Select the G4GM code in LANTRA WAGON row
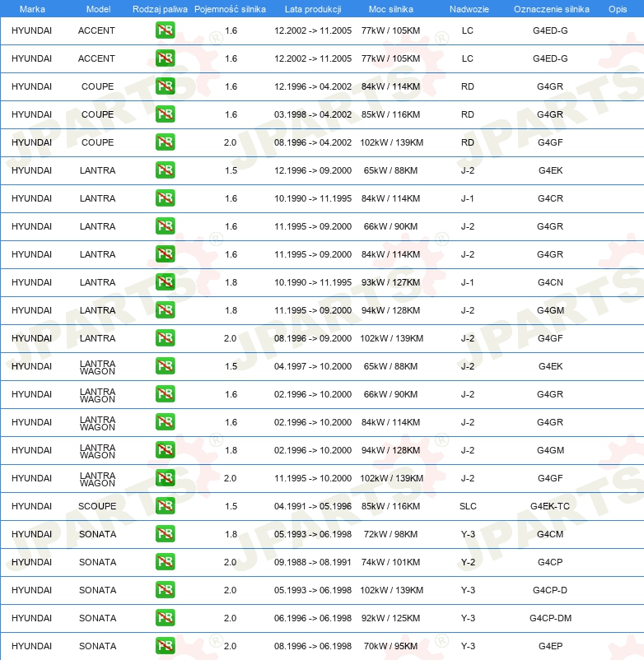The image size is (644, 660). (550, 450)
